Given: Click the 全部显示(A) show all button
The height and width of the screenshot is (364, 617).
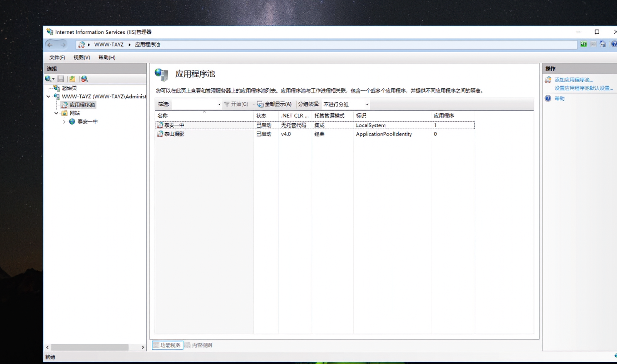Looking at the screenshot, I should pyautogui.click(x=274, y=104).
